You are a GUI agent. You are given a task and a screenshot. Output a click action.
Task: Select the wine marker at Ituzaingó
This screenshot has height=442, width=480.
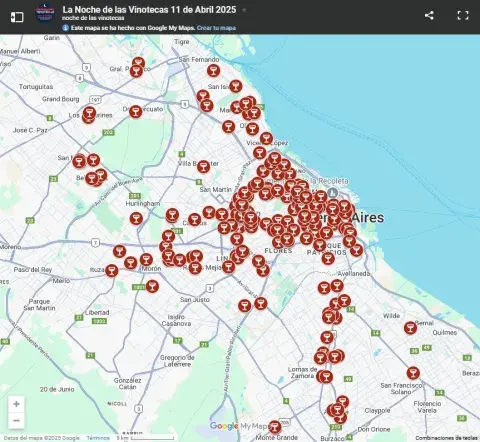pyautogui.click(x=112, y=270)
